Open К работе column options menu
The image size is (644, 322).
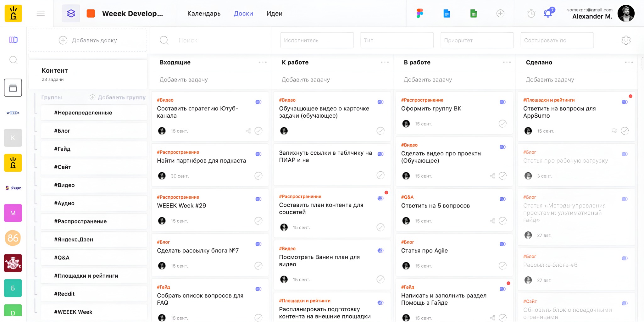[x=385, y=62]
